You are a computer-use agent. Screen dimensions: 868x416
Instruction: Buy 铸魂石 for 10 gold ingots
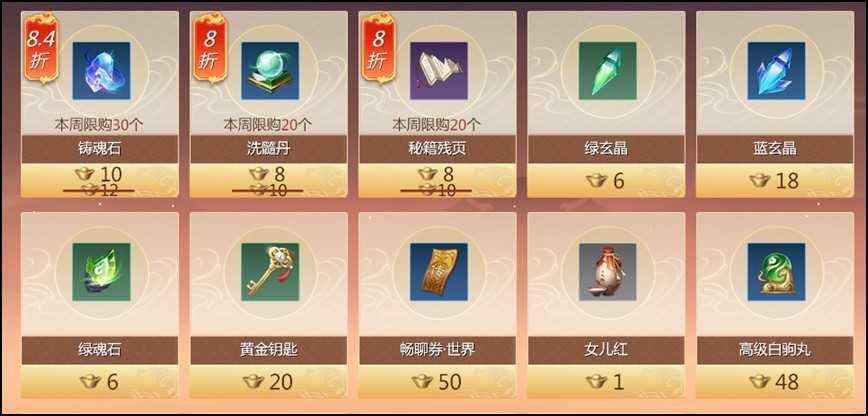(x=100, y=180)
